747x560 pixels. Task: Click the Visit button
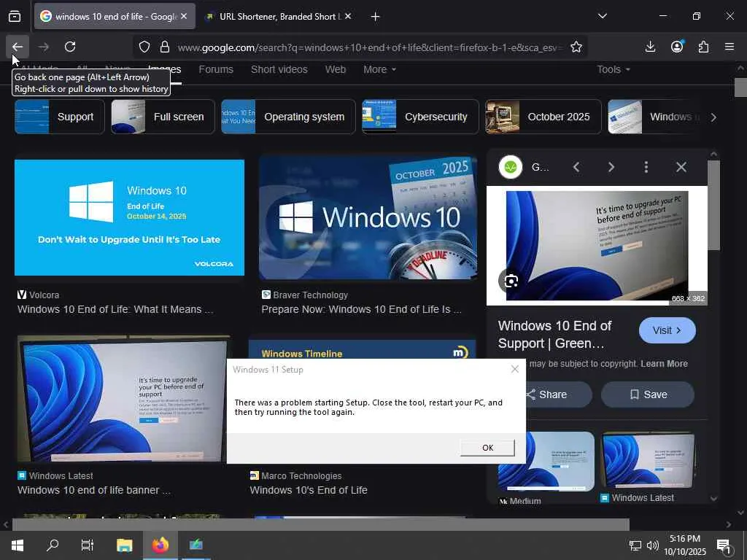pos(667,330)
